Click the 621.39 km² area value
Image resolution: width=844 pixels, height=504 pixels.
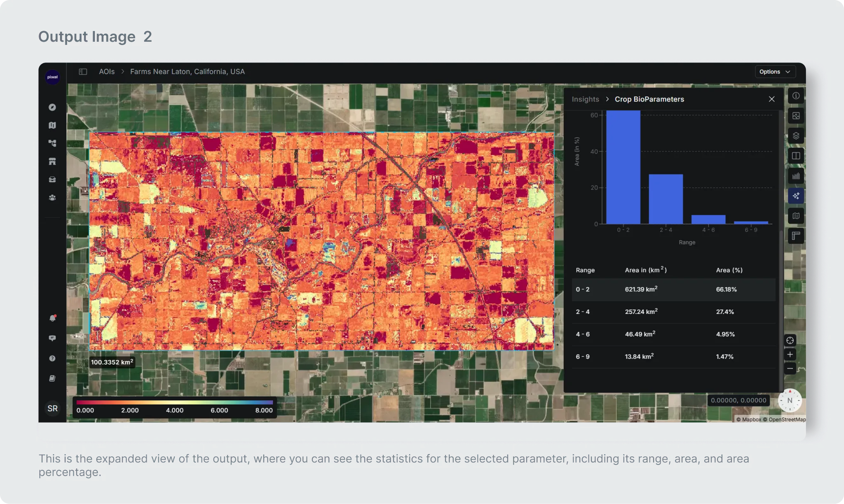[x=641, y=289]
